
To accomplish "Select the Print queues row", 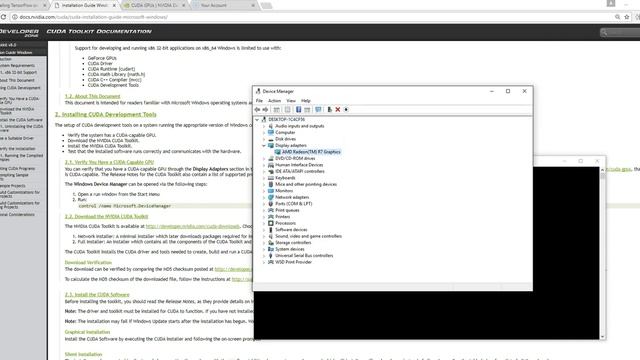I will (x=287, y=210).
